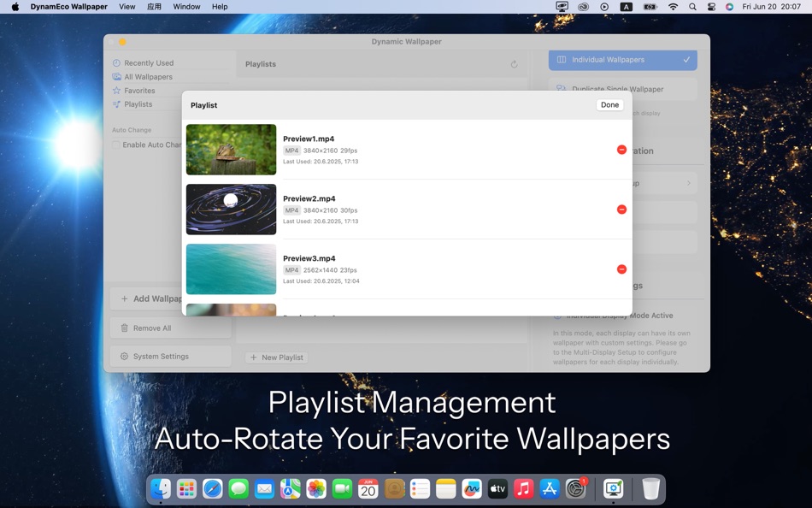Open Apple TV from the Dock
The width and height of the screenshot is (812, 508).
(x=497, y=488)
